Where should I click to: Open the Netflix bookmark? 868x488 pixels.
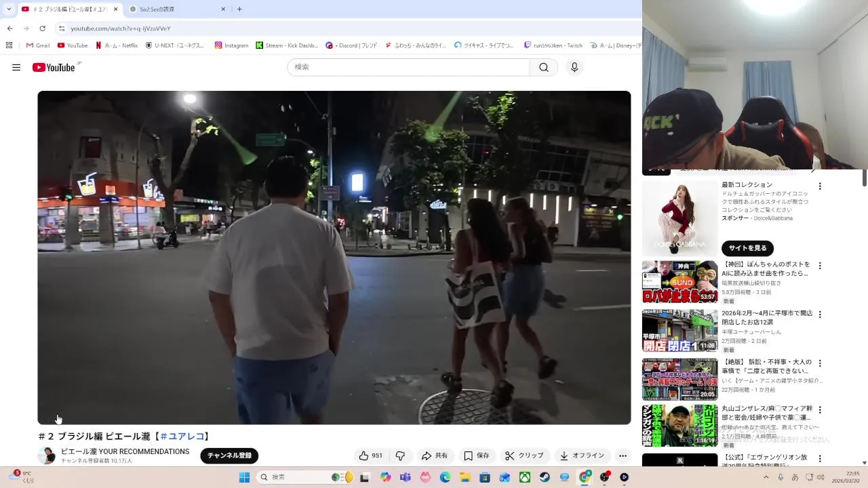click(x=117, y=45)
